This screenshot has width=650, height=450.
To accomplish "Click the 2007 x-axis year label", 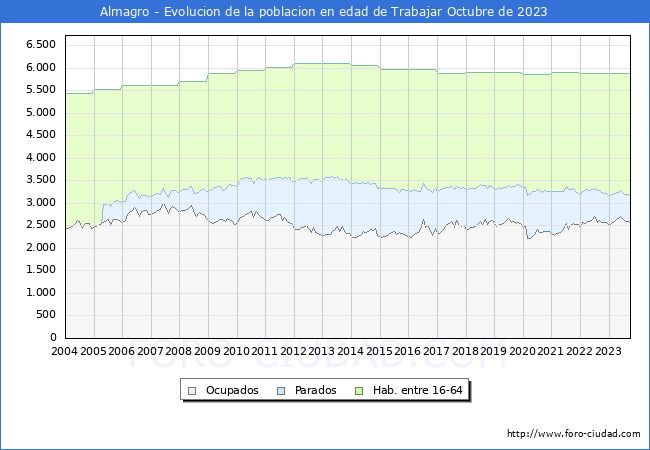I will (150, 351).
